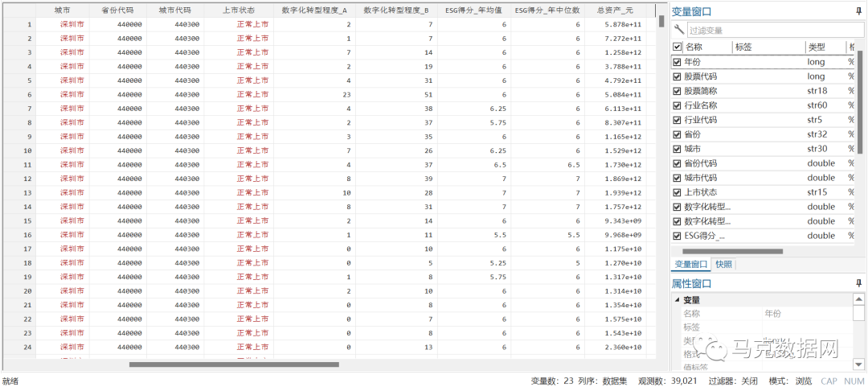The image size is (868, 387).
Task: Toggle the select-all variables checkbox
Action: point(677,47)
